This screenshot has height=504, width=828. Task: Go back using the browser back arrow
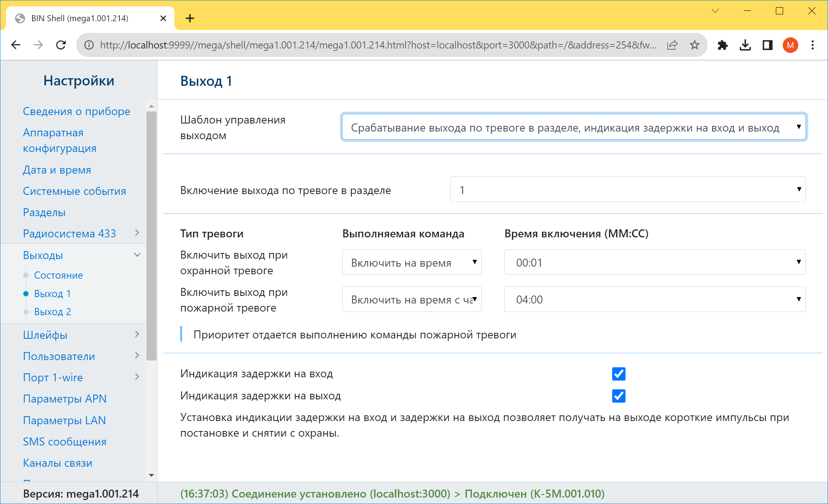[16, 45]
